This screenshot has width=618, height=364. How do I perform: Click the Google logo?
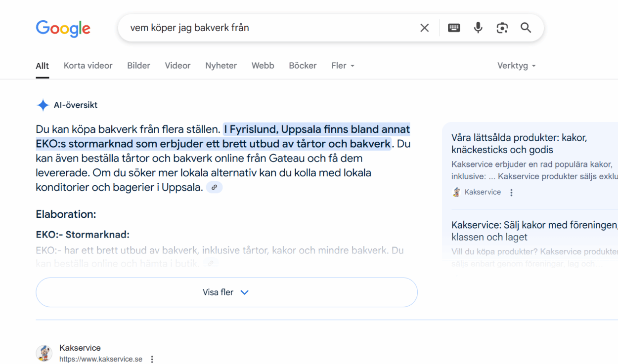63,28
